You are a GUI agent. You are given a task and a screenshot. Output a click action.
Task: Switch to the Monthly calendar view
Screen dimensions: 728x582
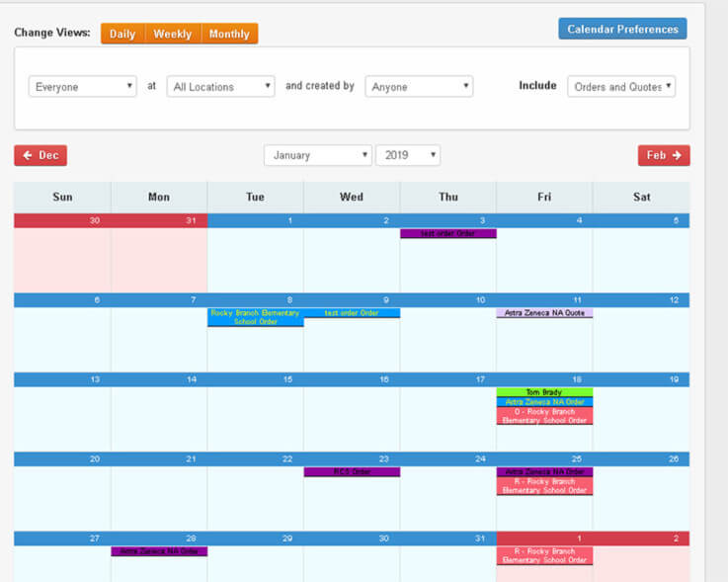click(229, 34)
